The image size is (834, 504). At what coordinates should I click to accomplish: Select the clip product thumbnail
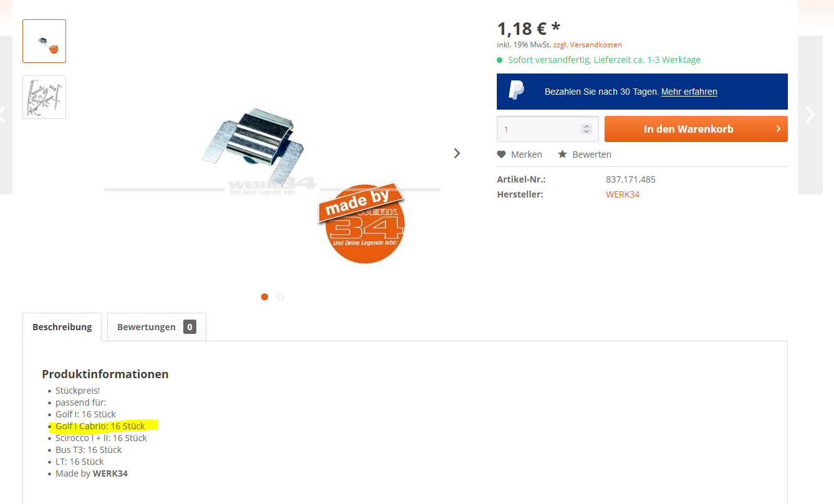click(x=44, y=41)
